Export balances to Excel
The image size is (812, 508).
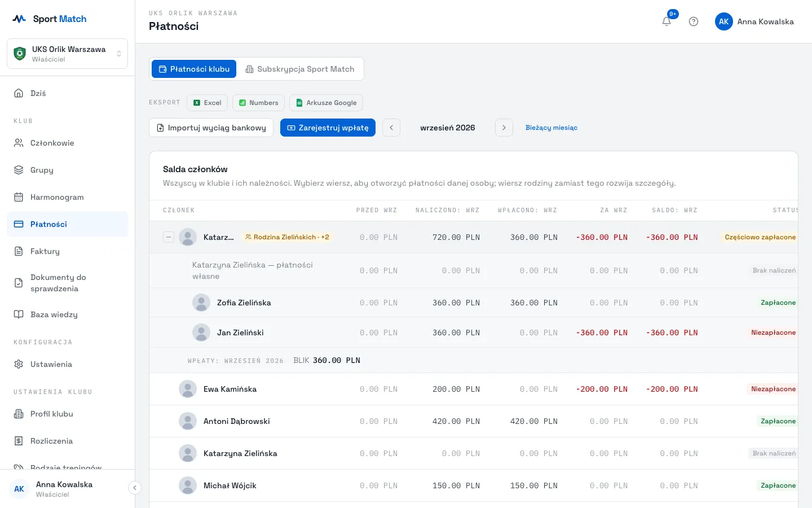pyautogui.click(x=207, y=103)
